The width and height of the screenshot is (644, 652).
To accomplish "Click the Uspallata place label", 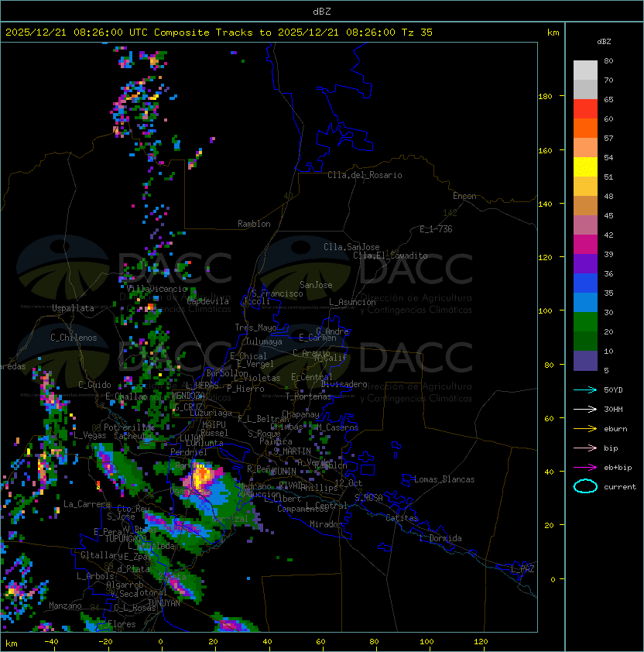I will [73, 308].
